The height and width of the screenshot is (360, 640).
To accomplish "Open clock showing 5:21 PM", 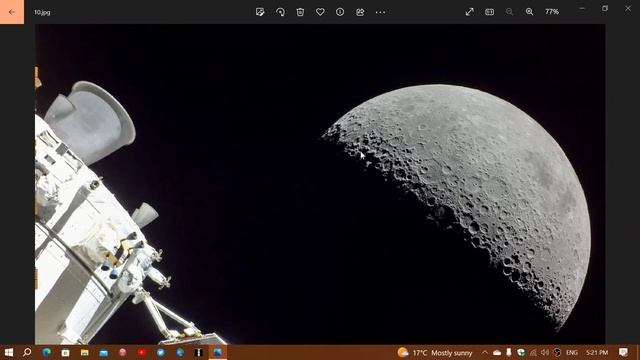I will point(597,352).
